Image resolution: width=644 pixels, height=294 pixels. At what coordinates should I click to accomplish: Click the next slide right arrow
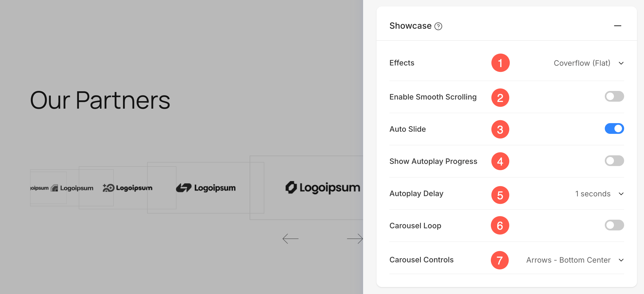tap(355, 238)
